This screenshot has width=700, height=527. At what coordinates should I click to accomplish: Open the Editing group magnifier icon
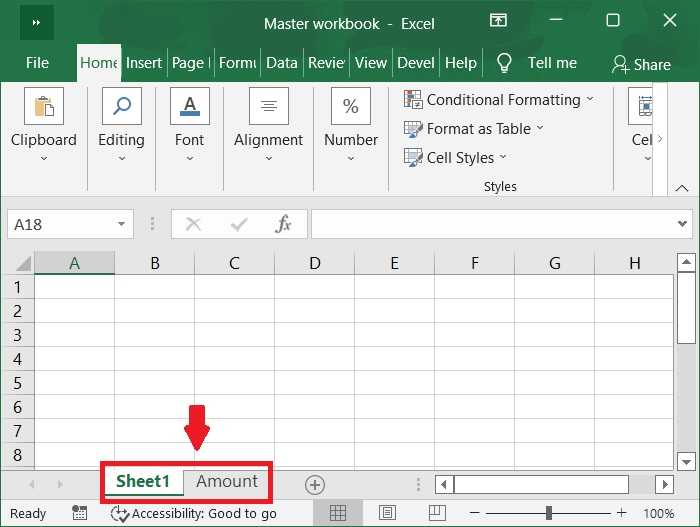122,106
